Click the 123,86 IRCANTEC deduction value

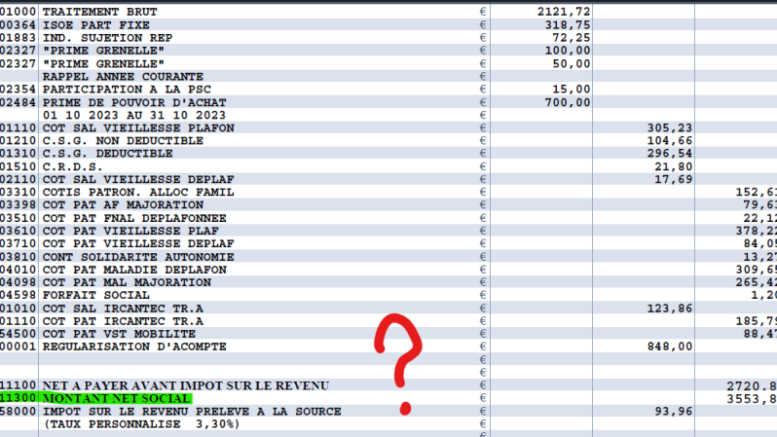point(670,308)
